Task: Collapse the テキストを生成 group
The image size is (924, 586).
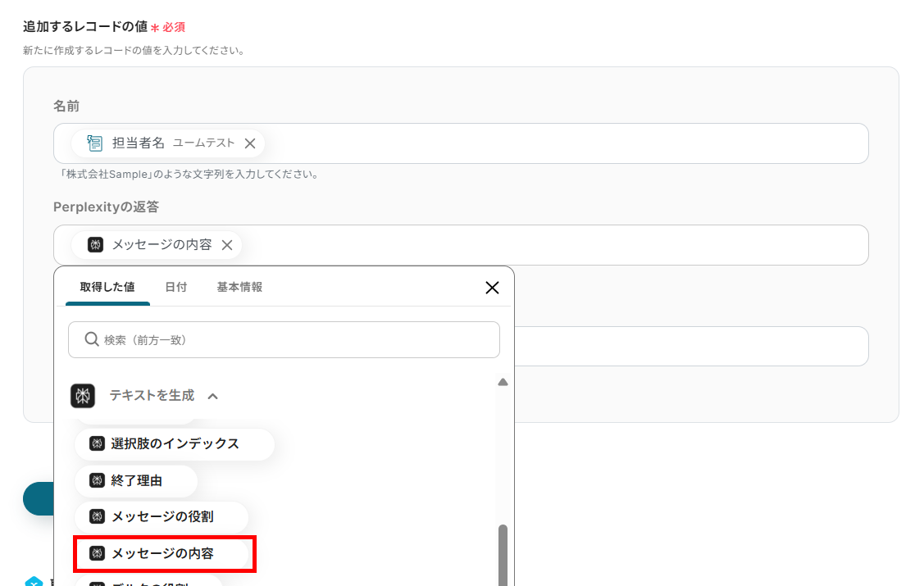Action: click(x=213, y=395)
